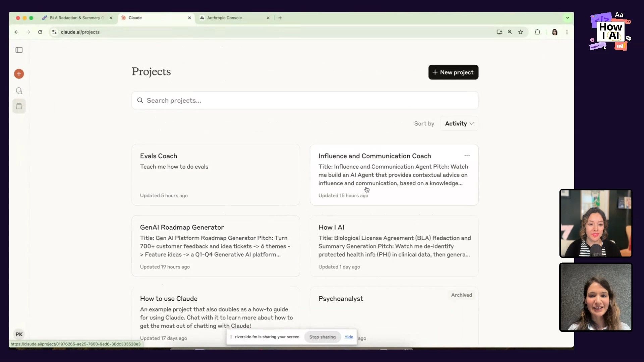Expand the tab search dropdown arrow

(x=568, y=18)
